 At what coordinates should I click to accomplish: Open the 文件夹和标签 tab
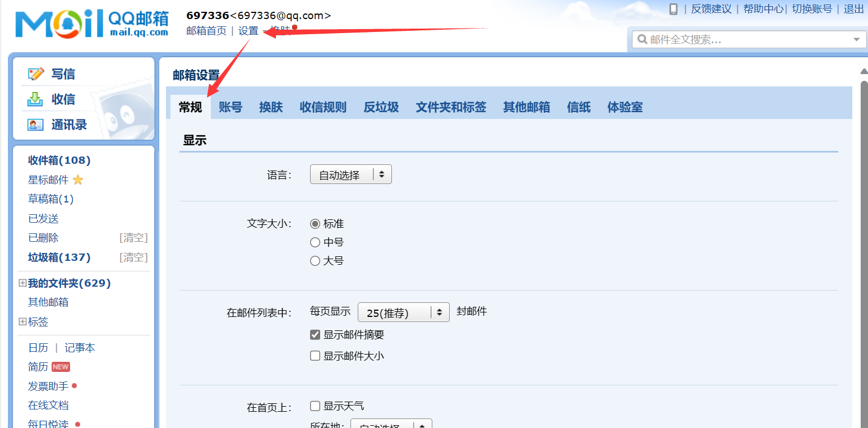(x=451, y=107)
